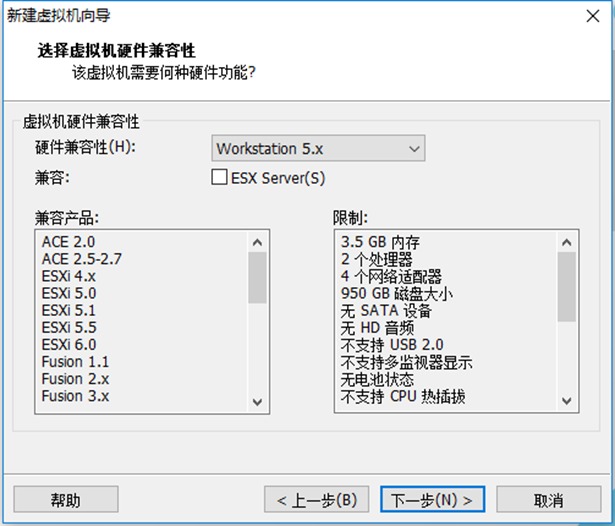This screenshot has height=526, width=615.
Task: Click up arrow of compatible products scrollbar
Action: [257, 242]
